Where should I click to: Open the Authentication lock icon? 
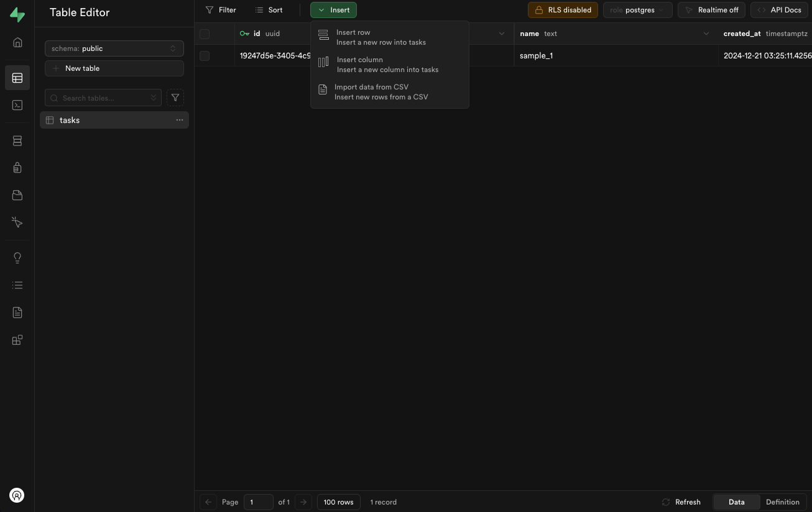[x=17, y=168]
